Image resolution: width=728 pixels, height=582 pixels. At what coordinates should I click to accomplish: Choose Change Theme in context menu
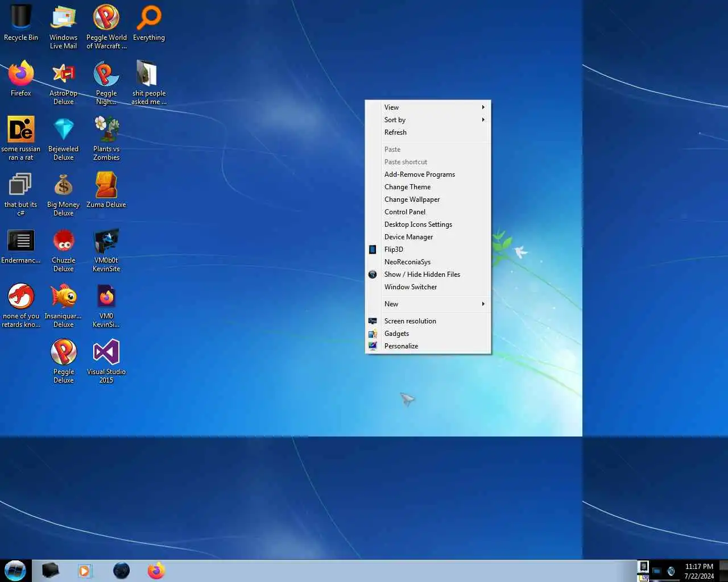(428, 187)
